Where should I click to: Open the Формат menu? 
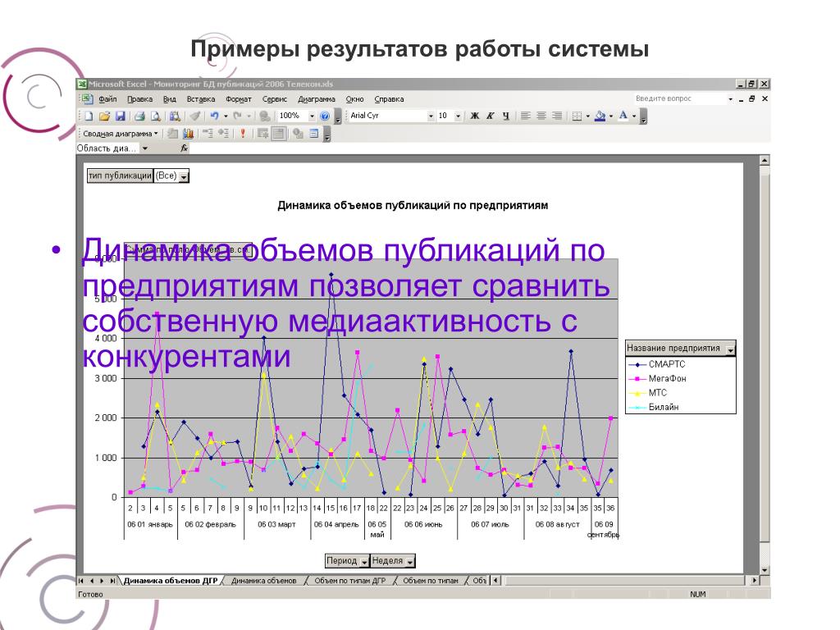pyautogui.click(x=239, y=99)
